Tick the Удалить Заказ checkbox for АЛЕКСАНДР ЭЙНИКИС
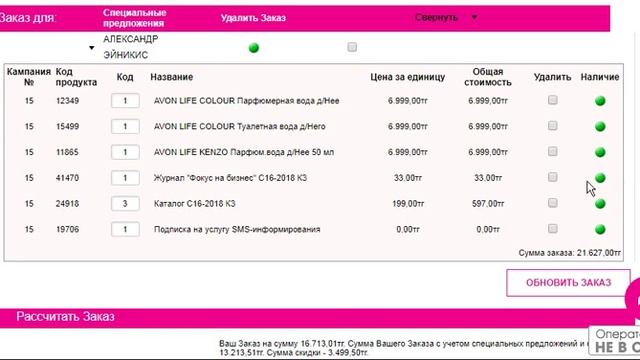Viewport: 640px width, 360px height. coord(352,47)
